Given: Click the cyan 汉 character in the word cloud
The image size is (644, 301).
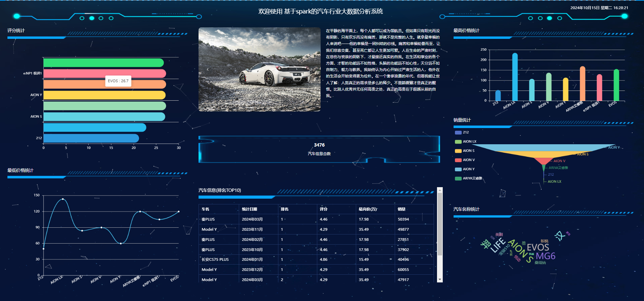Looking at the screenshot, I should (x=559, y=236).
